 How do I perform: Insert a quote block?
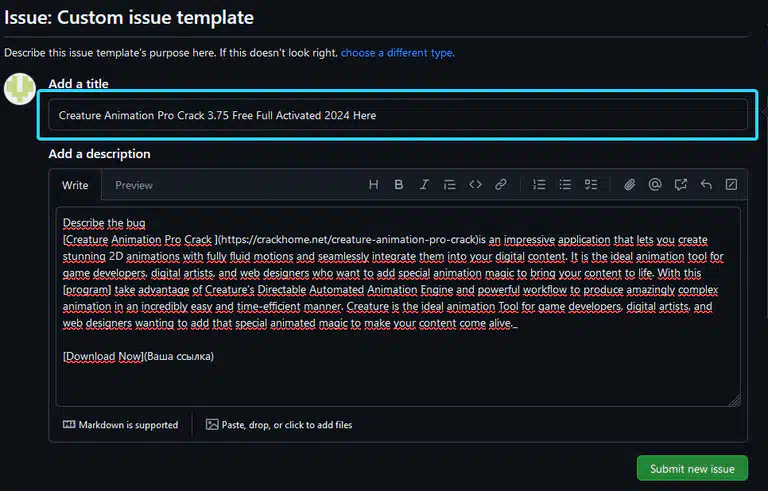[x=450, y=185]
